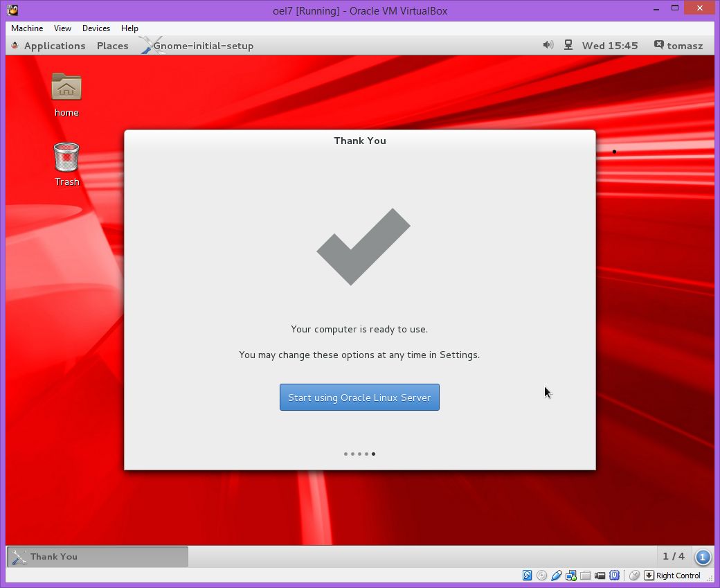Click the VirtualBox window title icon

click(12, 10)
